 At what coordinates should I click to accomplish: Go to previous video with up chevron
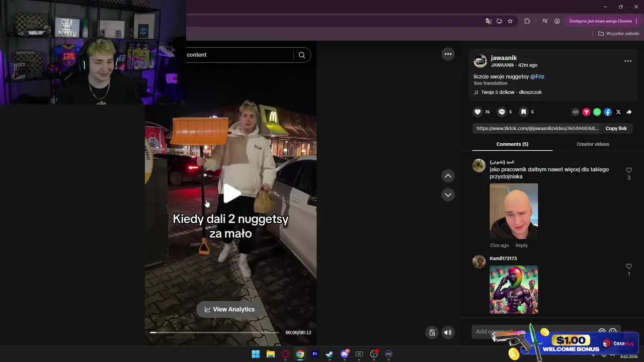[x=448, y=176]
